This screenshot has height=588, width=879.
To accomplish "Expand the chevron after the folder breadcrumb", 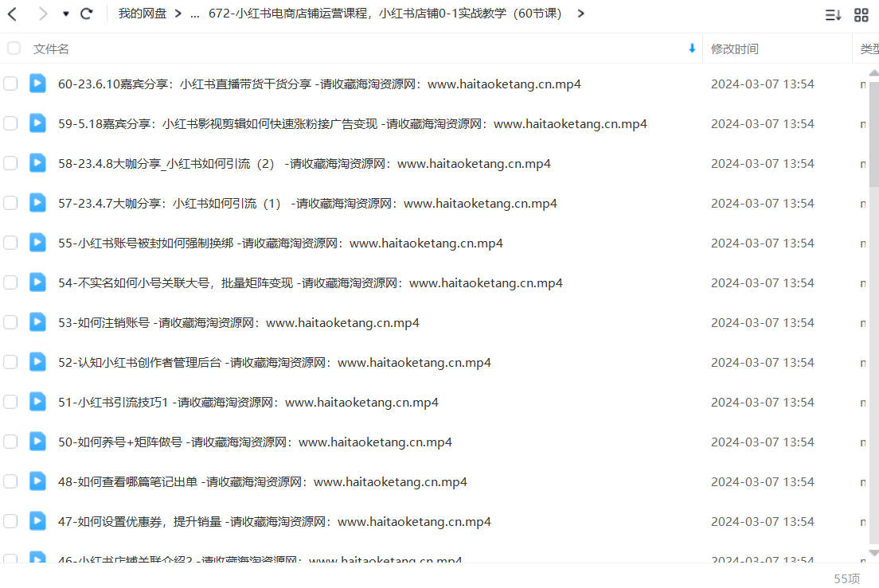I will click(580, 14).
